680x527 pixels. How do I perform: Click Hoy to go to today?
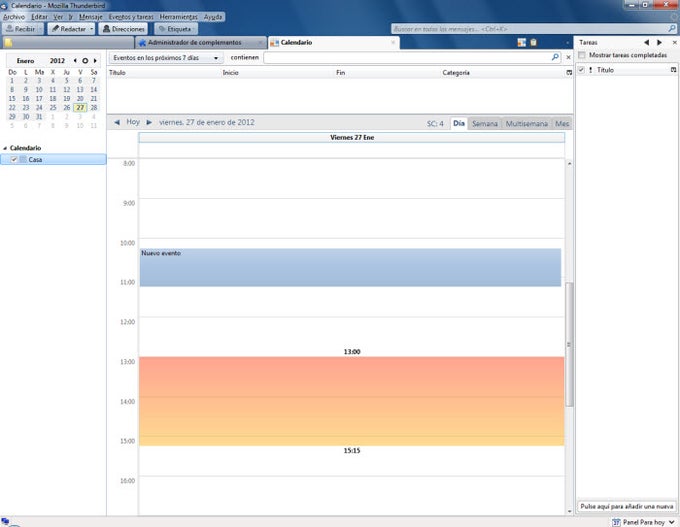133,122
